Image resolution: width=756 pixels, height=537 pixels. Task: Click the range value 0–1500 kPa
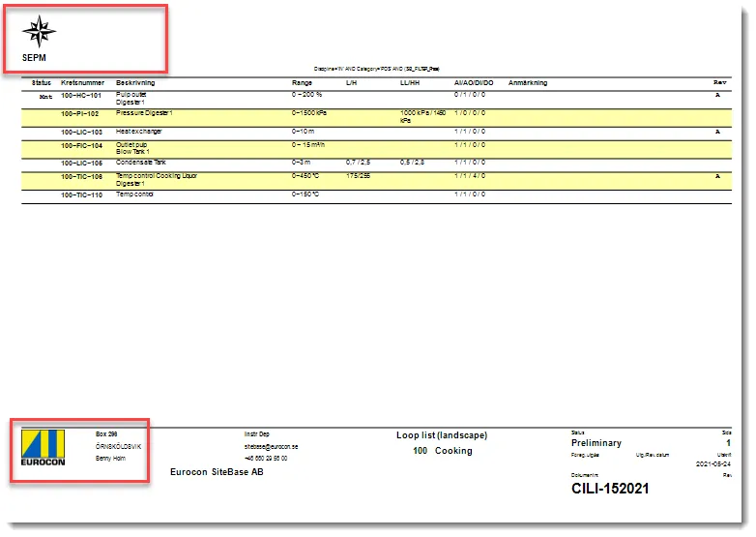click(x=309, y=113)
